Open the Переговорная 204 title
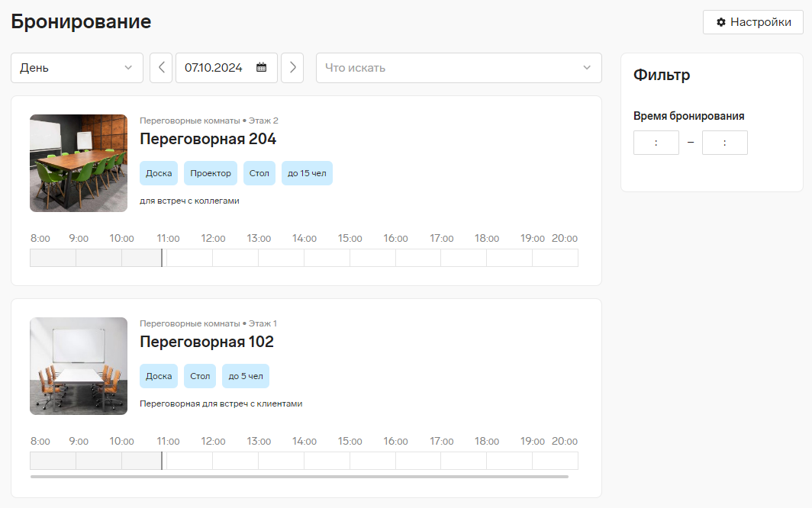The image size is (812, 508). tap(208, 139)
